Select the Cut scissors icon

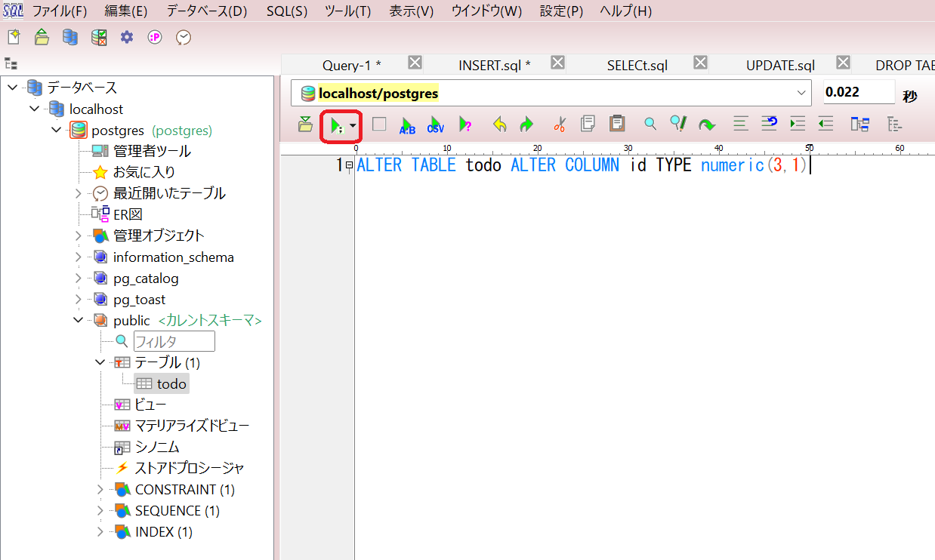point(559,124)
